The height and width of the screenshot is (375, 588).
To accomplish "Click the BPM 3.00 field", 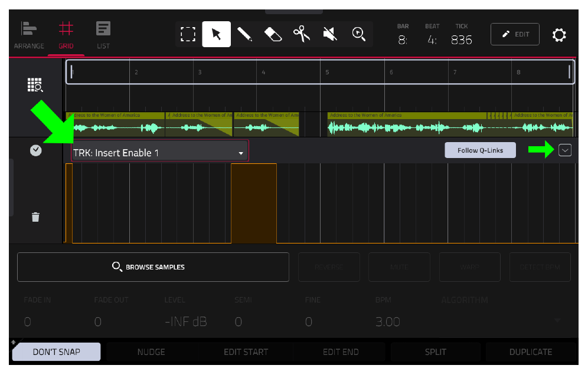I will tap(388, 322).
